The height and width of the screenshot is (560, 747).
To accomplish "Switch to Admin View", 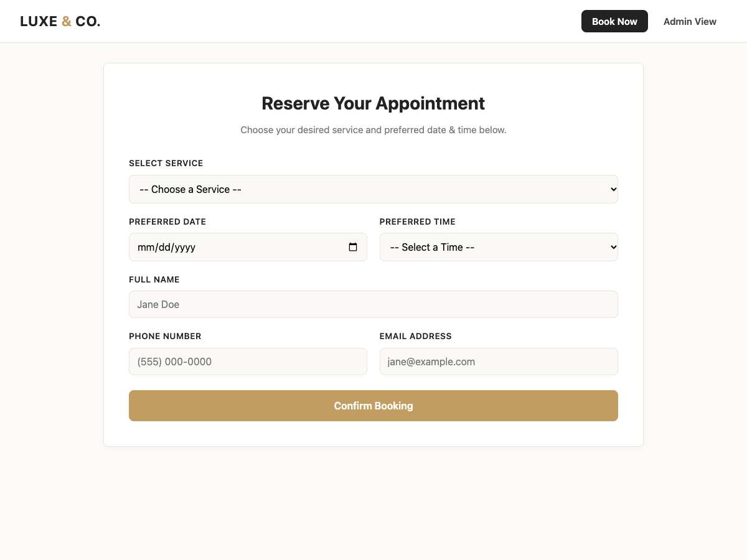I will [690, 21].
